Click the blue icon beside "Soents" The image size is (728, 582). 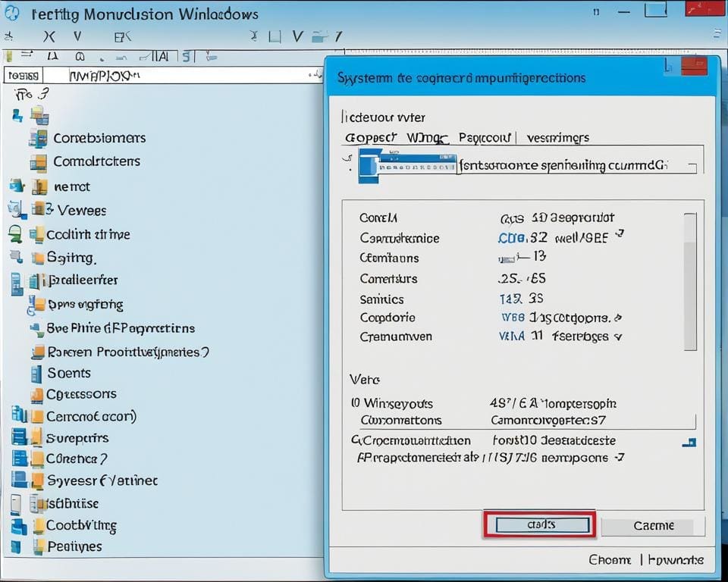(x=36, y=374)
